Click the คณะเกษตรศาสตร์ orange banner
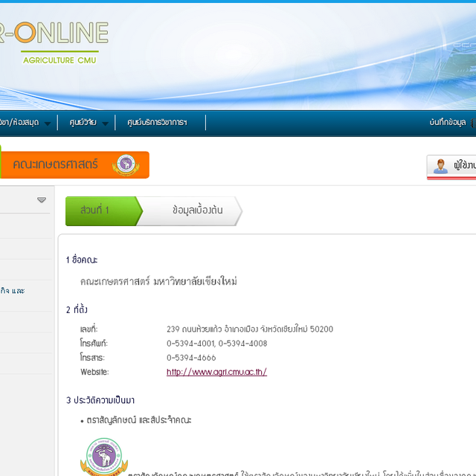The width and height of the screenshot is (476, 476). point(74,165)
